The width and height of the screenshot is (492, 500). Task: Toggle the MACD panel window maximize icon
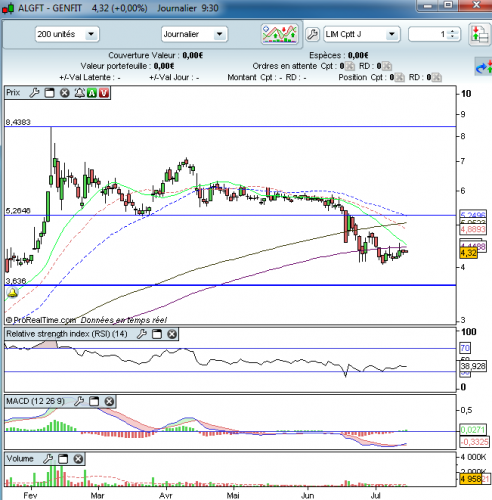tap(94, 401)
